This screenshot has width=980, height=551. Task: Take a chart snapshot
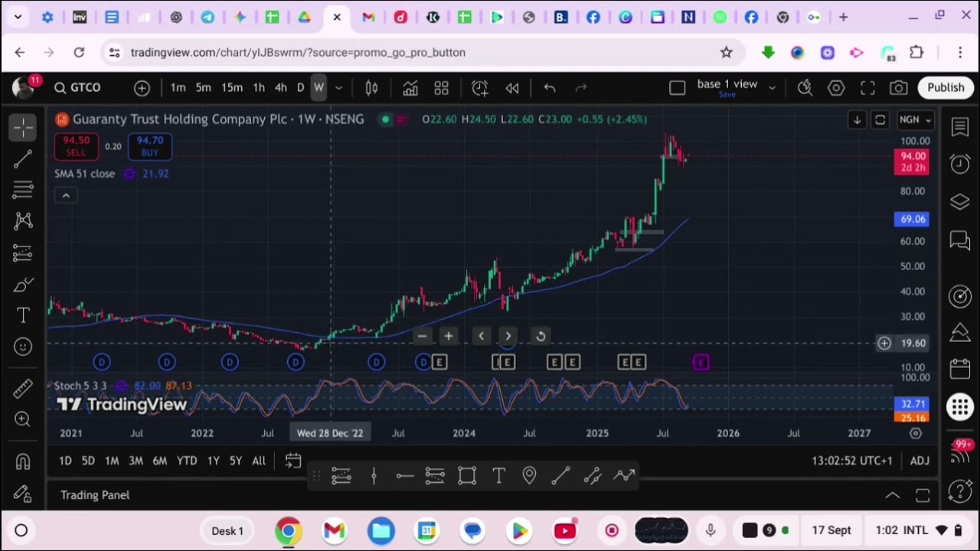(899, 88)
